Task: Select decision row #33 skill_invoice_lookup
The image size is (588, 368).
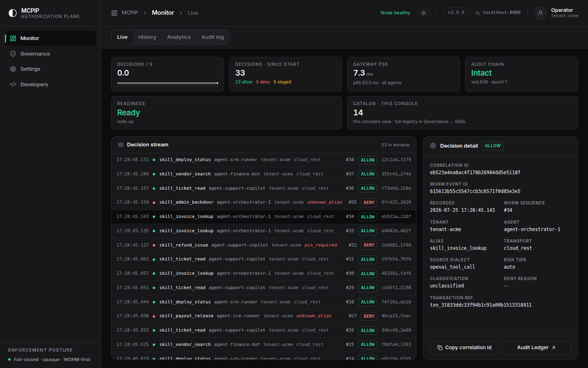Action: pyautogui.click(x=264, y=231)
